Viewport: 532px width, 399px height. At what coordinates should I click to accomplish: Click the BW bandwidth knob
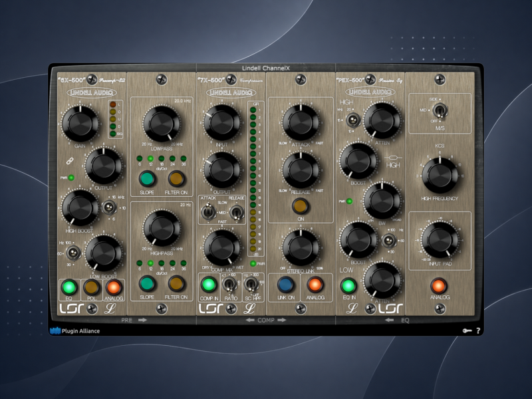point(382,201)
